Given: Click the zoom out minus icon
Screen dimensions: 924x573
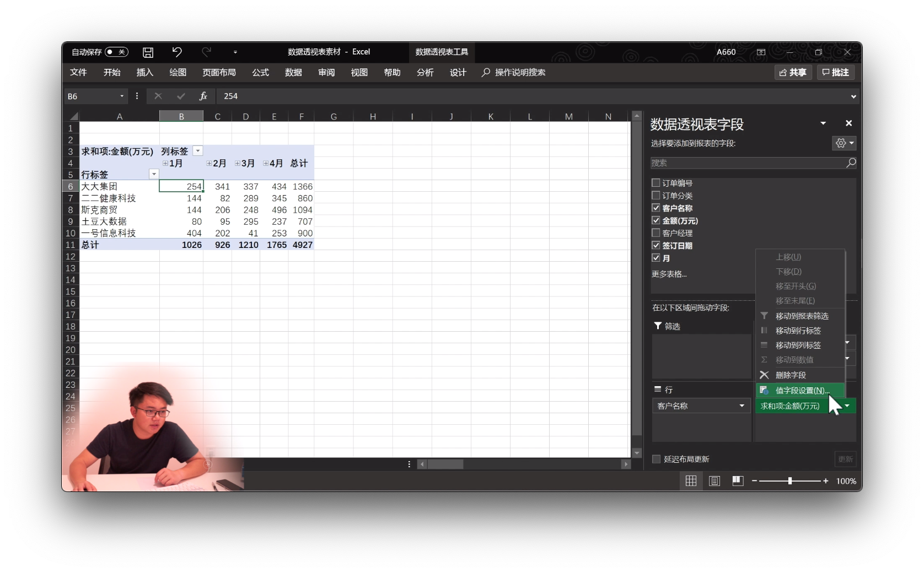Looking at the screenshot, I should [x=754, y=481].
